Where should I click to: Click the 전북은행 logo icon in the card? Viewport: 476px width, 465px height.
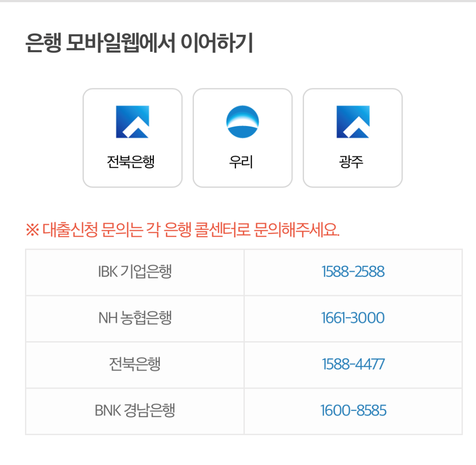[x=132, y=122]
